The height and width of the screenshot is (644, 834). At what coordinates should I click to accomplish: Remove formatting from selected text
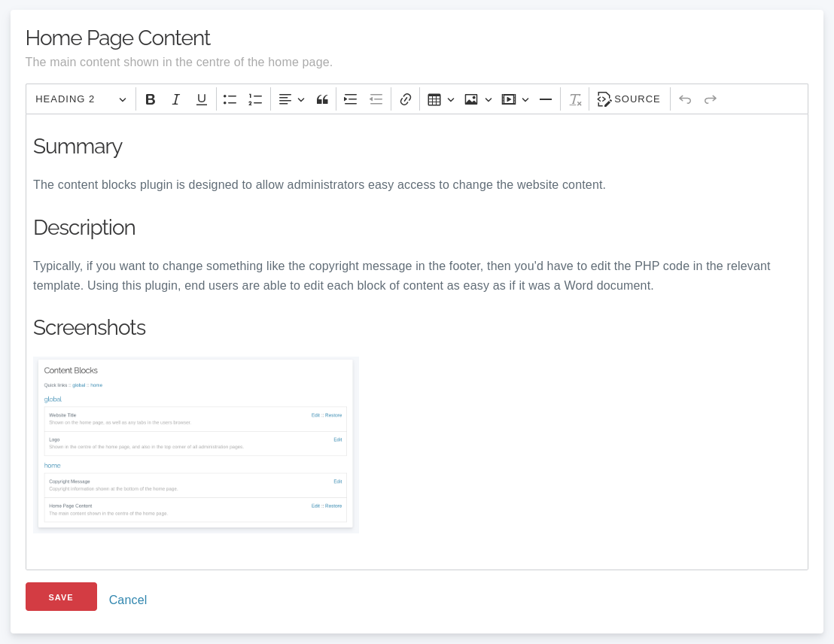pyautogui.click(x=575, y=99)
